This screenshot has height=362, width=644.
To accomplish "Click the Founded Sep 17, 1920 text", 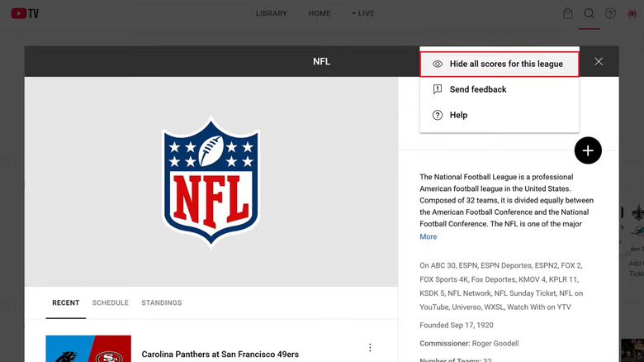I will tap(457, 325).
